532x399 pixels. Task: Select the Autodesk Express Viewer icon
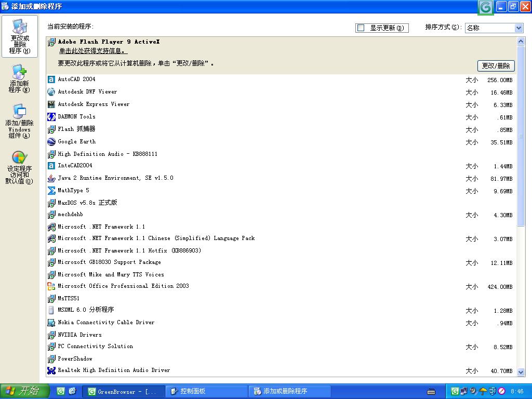pyautogui.click(x=51, y=104)
